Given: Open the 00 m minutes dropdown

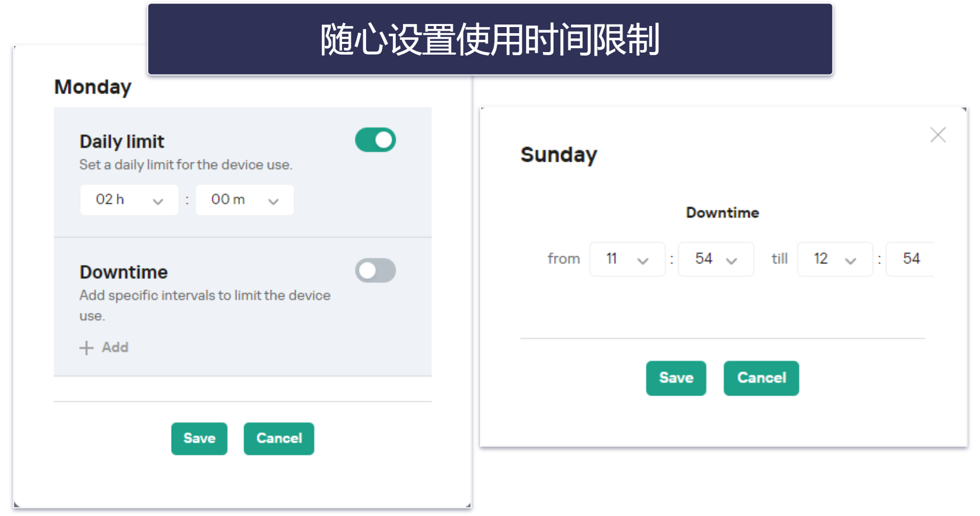Looking at the screenshot, I should click(x=245, y=200).
